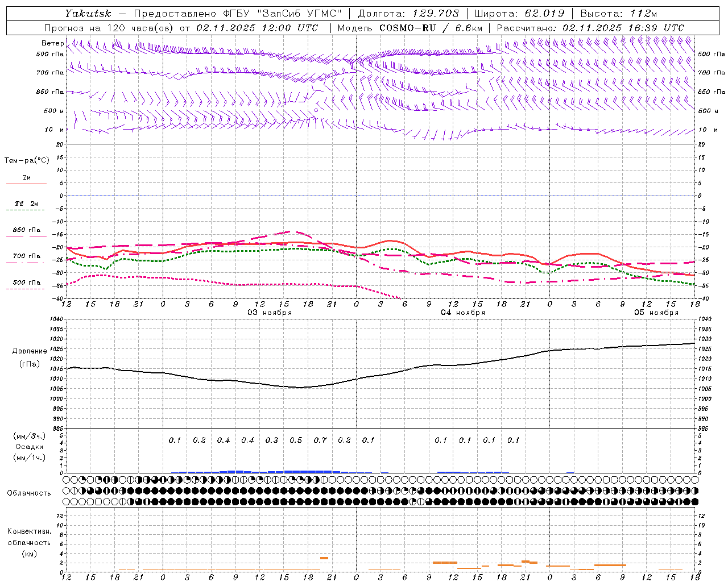Click the "Ветер" wind panel label
The height and width of the screenshot is (582, 728).
click(x=53, y=43)
